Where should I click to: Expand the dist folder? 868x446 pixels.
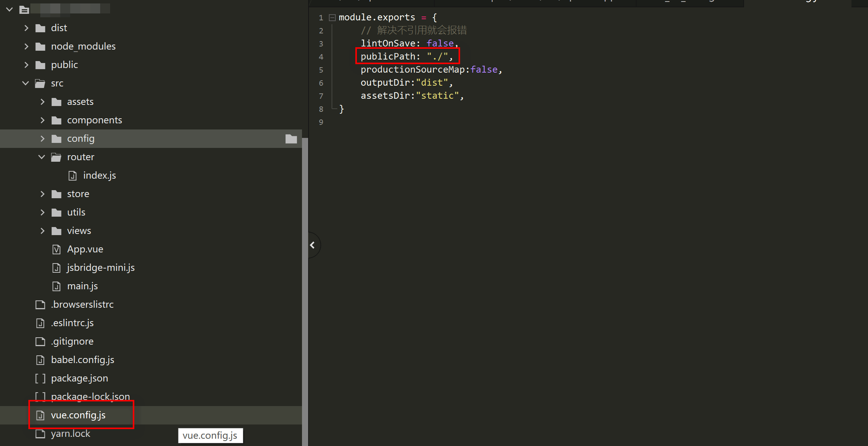[x=26, y=28]
